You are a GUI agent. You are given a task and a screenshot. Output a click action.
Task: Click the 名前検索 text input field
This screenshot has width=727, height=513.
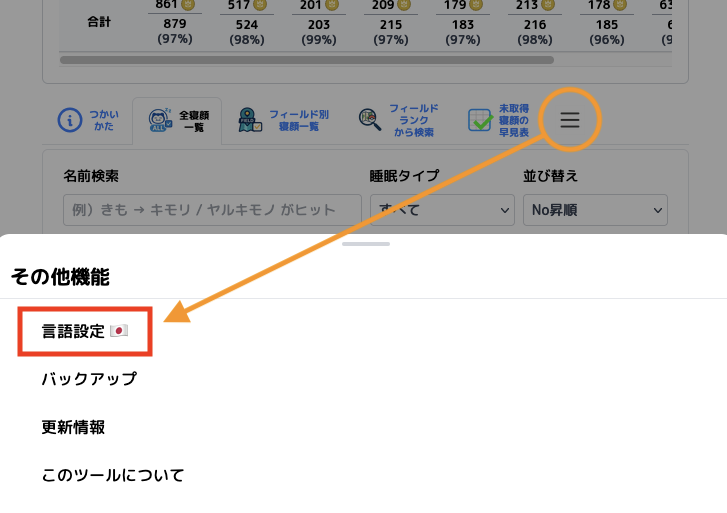(x=212, y=210)
